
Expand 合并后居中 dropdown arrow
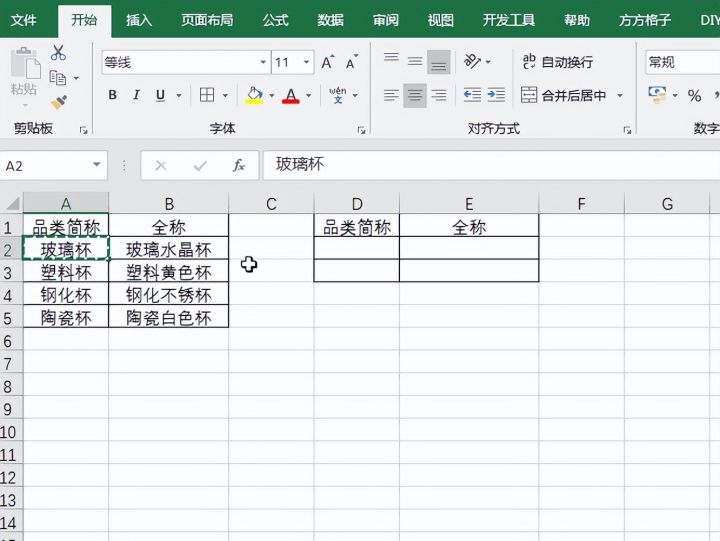(620, 96)
